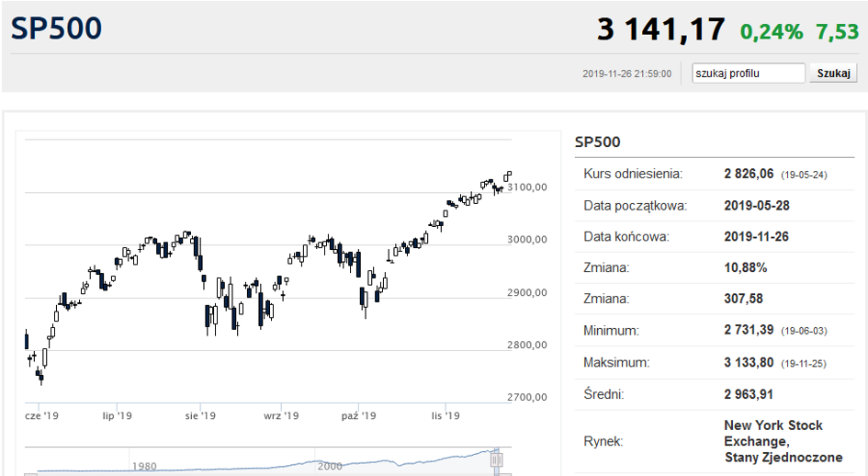Viewport: 868px width, 476px height.
Task: Click the Maksimum value 3 133,80
Action: [x=749, y=363]
